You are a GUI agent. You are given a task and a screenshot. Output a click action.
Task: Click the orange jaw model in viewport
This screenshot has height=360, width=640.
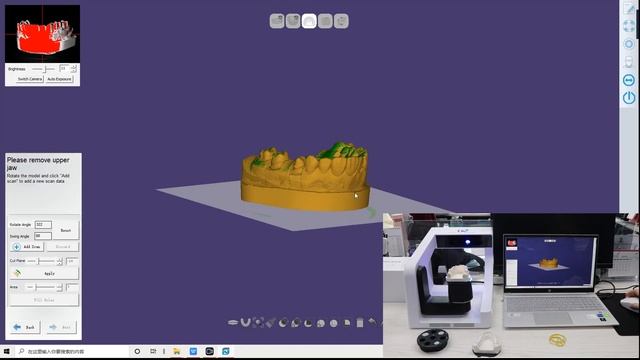305,177
